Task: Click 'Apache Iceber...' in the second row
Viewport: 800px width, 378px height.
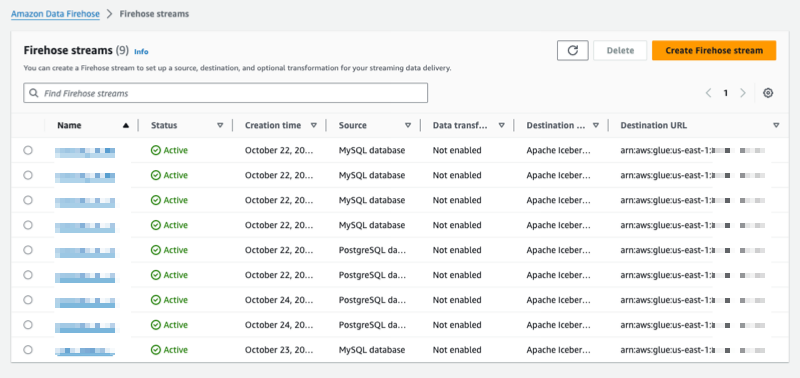Action: click(x=559, y=175)
